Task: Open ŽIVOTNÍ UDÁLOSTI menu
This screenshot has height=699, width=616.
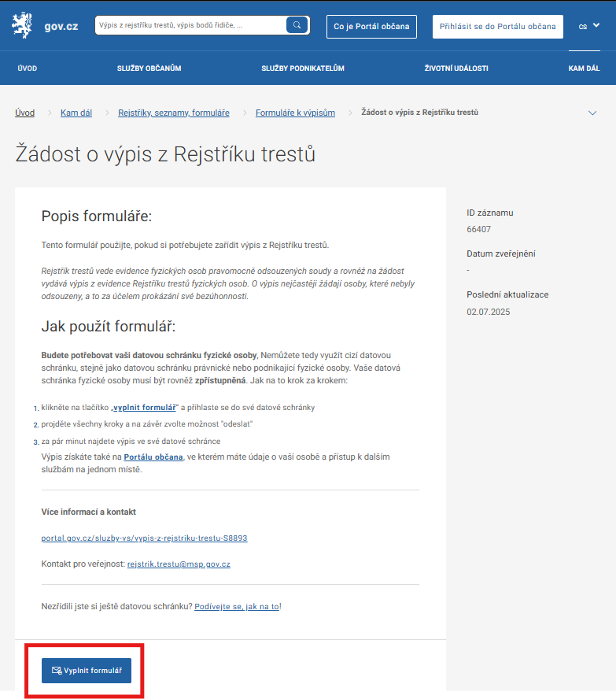Action: (x=456, y=68)
